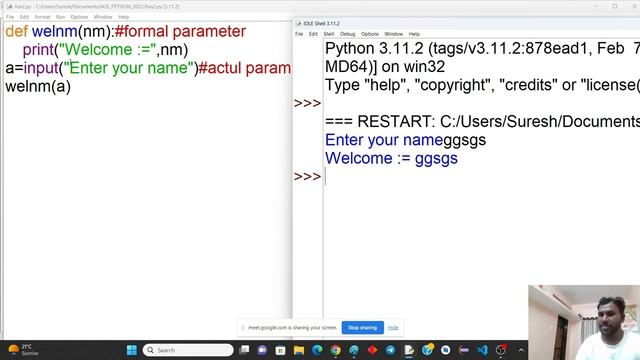The width and height of the screenshot is (640, 360).
Task: Open white circular app on taskbar
Action: [446, 350]
